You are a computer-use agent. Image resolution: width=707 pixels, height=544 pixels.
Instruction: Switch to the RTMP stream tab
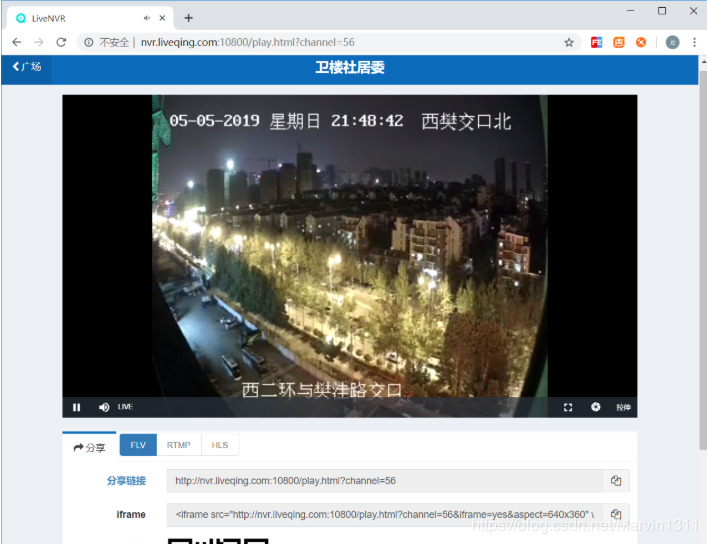[178, 445]
